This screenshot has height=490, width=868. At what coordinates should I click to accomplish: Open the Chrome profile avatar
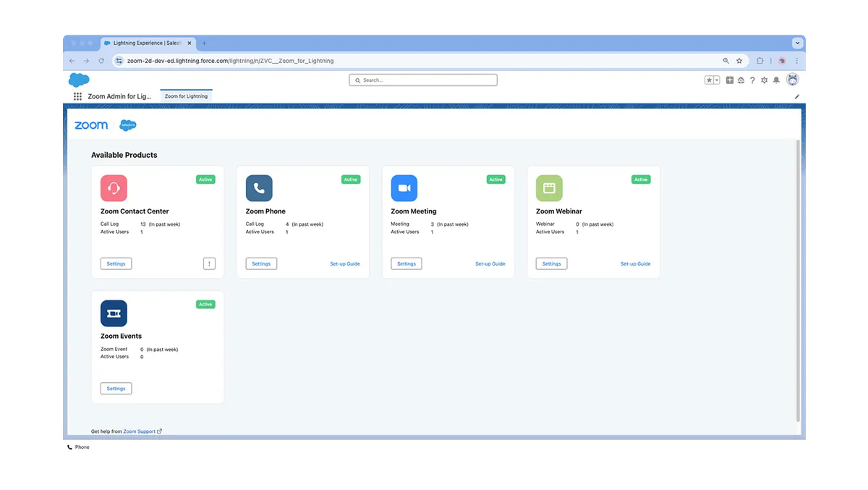[x=782, y=61]
